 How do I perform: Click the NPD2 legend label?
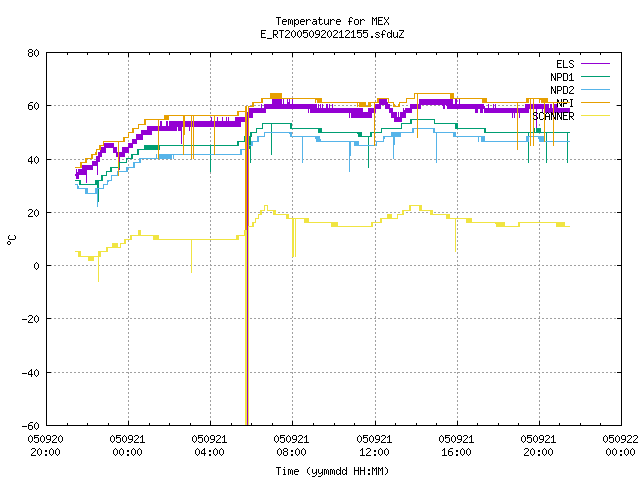(x=562, y=90)
